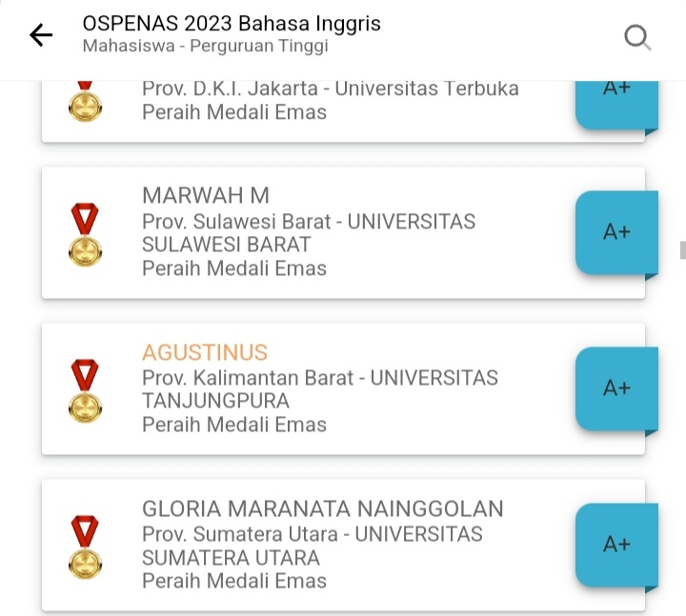Tap the A+ badge for Marwah M
This screenshot has height=616, width=686.
pyautogui.click(x=616, y=232)
